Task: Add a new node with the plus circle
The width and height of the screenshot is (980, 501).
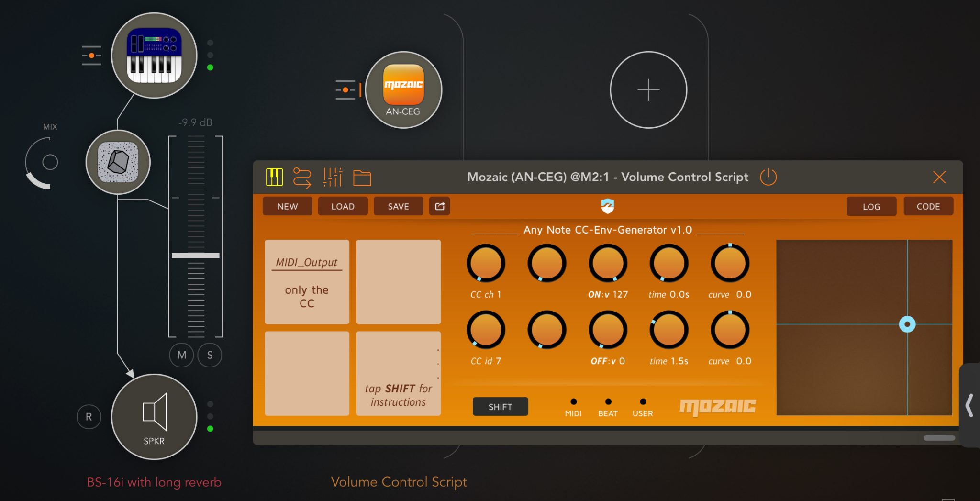Action: 648,89
